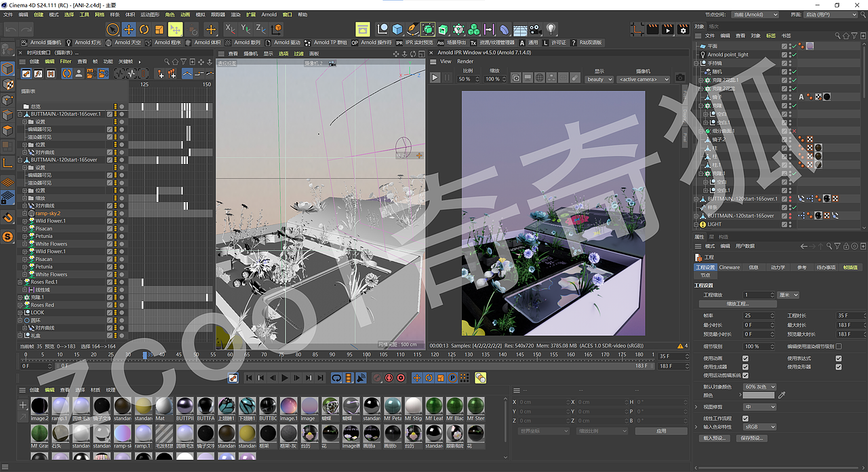
Task: Toggle Y axis lock
Action: (x=245, y=29)
